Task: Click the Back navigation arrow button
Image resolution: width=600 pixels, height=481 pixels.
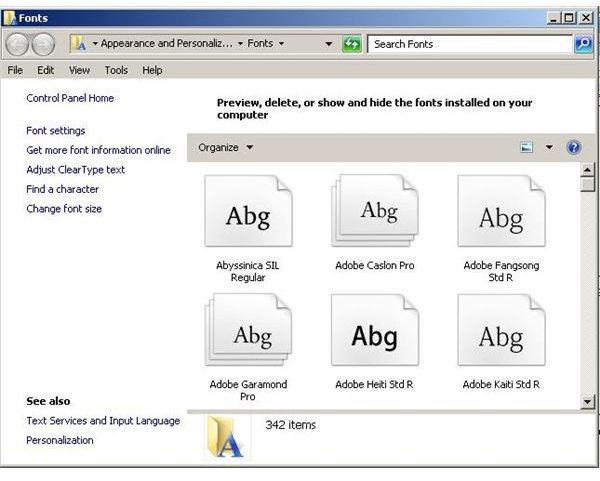Action: pos(17,44)
